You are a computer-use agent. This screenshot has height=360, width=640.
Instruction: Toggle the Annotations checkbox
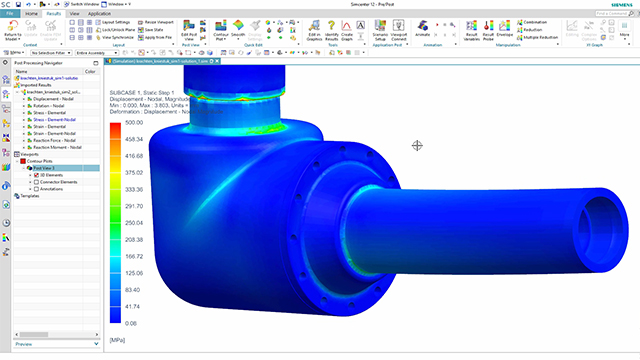36,189
